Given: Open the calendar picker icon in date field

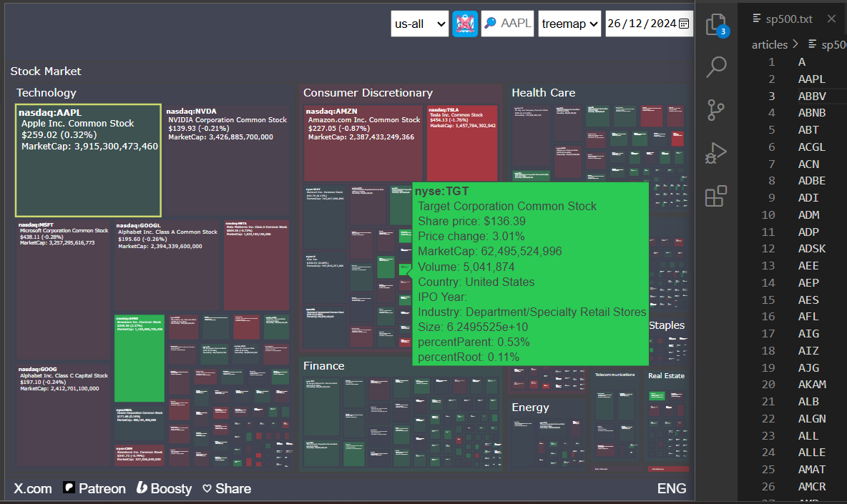Looking at the screenshot, I should [684, 24].
